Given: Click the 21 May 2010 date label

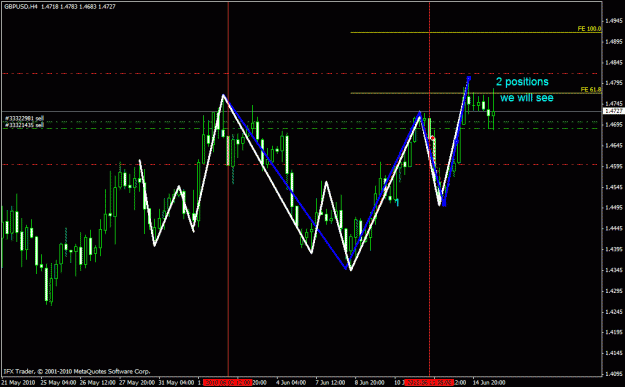Looking at the screenshot, I should pos(18,383).
